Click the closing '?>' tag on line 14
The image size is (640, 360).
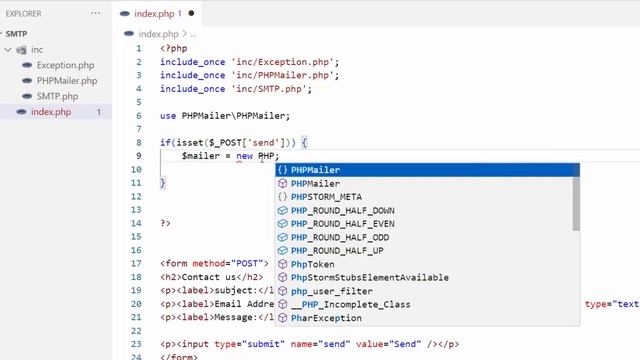click(x=165, y=223)
